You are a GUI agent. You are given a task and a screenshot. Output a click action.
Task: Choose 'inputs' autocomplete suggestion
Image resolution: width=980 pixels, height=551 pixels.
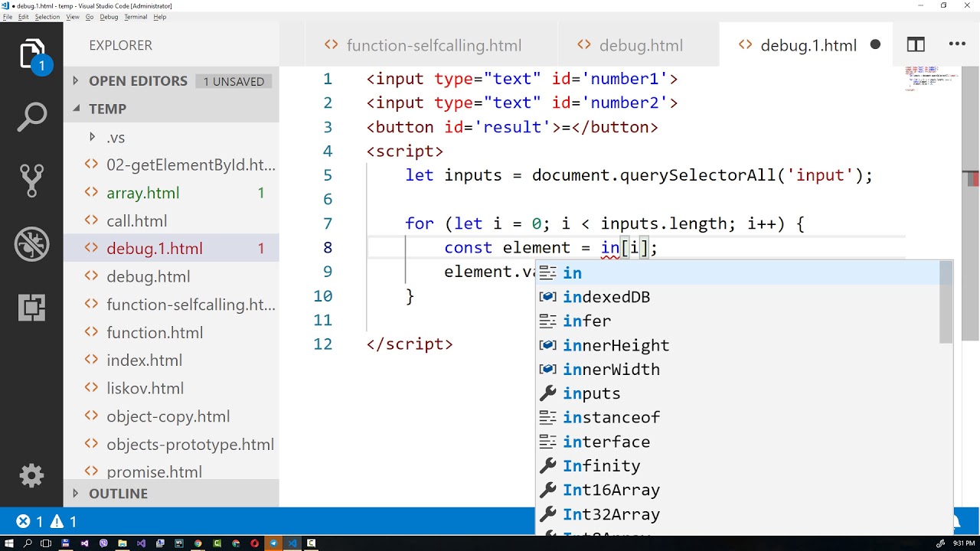(x=738, y=393)
